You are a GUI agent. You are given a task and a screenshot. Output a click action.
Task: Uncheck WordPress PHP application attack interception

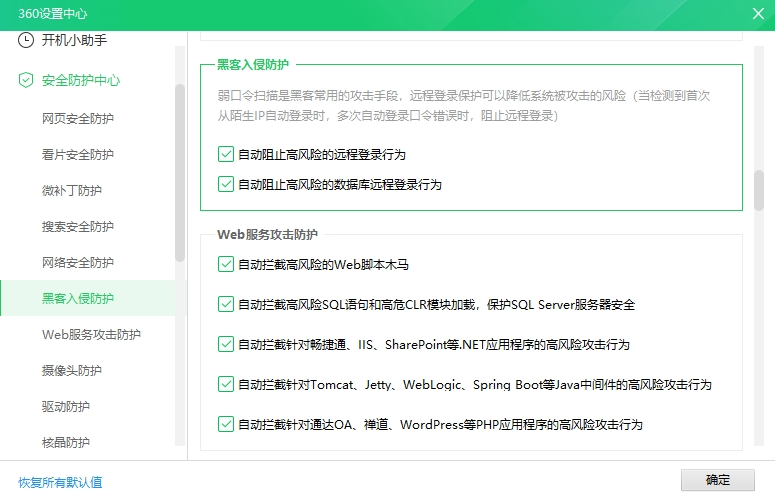tap(225, 425)
